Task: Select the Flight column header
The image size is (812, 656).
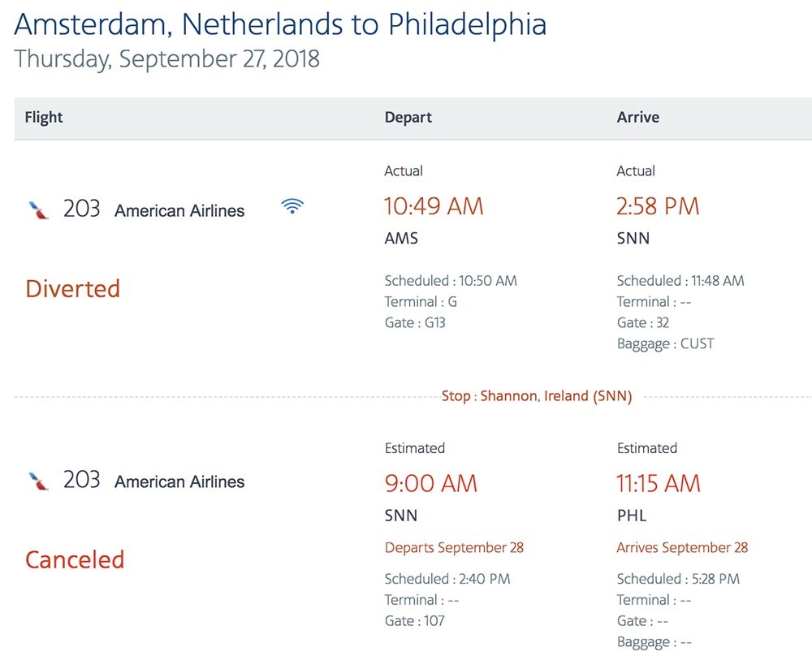Action: click(44, 118)
